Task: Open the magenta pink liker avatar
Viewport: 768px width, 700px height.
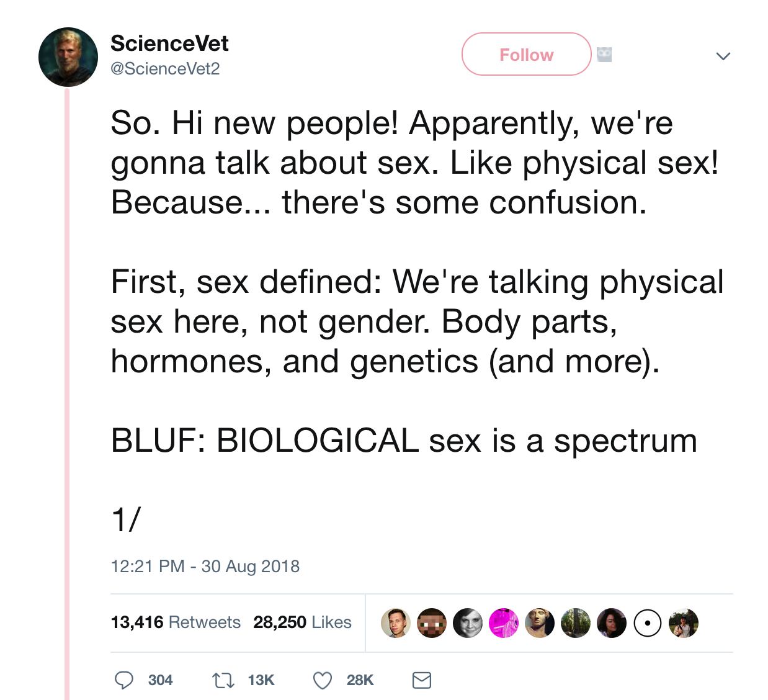Action: pyautogui.click(x=504, y=623)
